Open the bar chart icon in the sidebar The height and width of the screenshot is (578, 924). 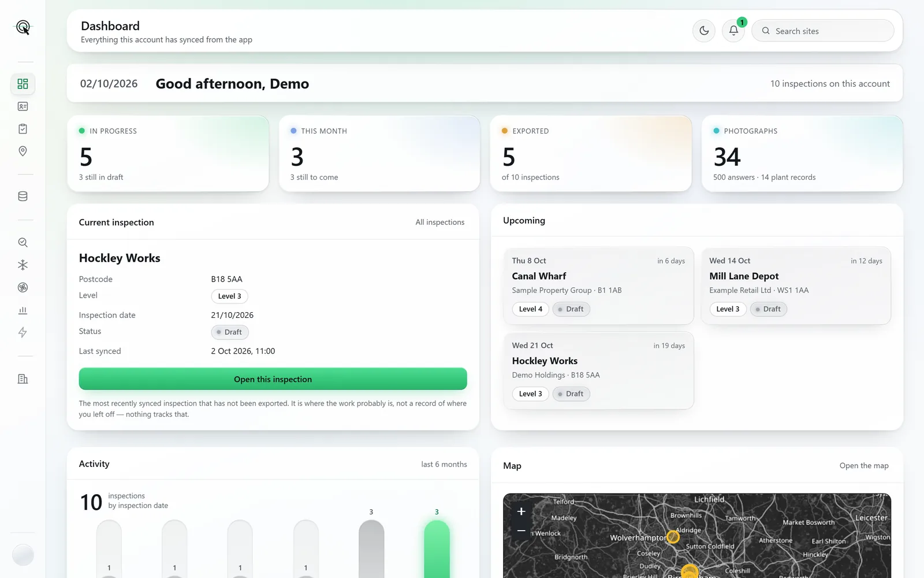(23, 310)
